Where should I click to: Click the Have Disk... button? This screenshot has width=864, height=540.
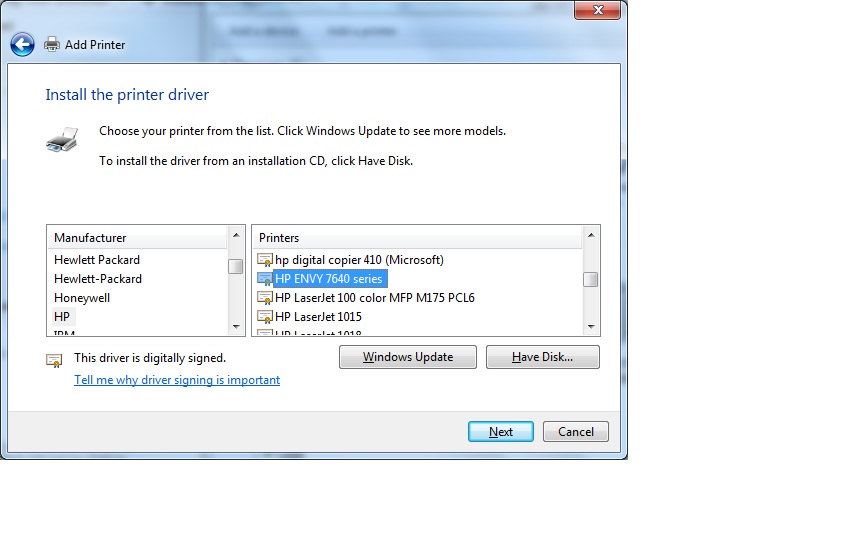point(543,357)
